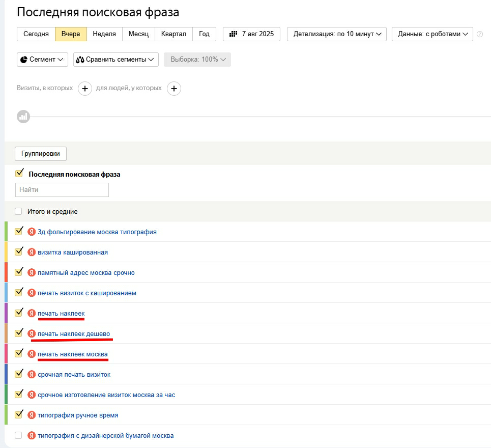Add people condition with second plus icon
This screenshot has height=448, width=491.
174,89
